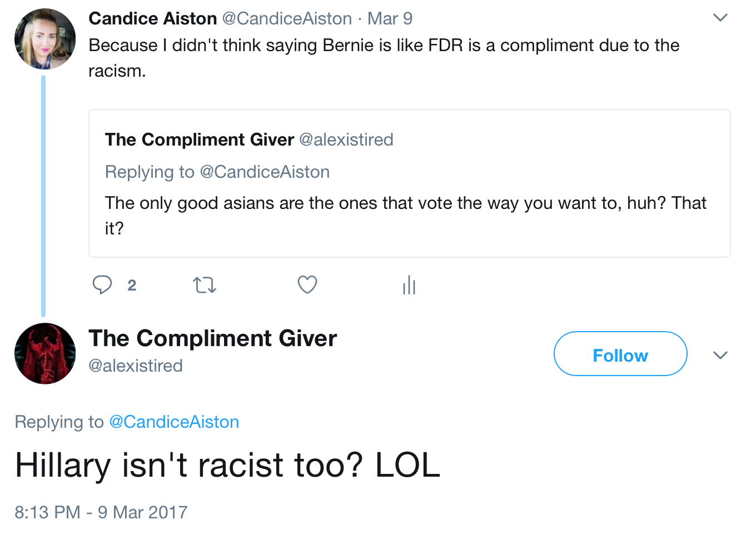The image size is (756, 540).
Task: Click the reply speech bubble icon
Action: (102, 284)
